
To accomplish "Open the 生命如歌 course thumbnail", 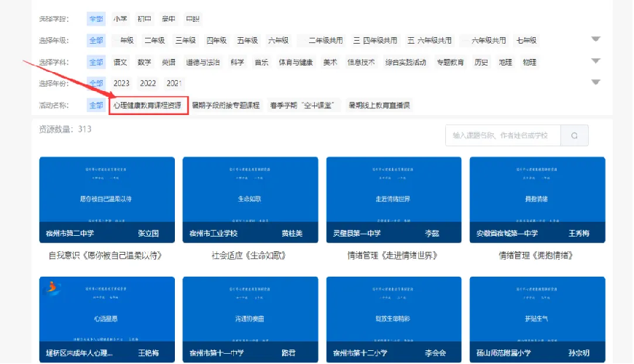I will [x=250, y=200].
